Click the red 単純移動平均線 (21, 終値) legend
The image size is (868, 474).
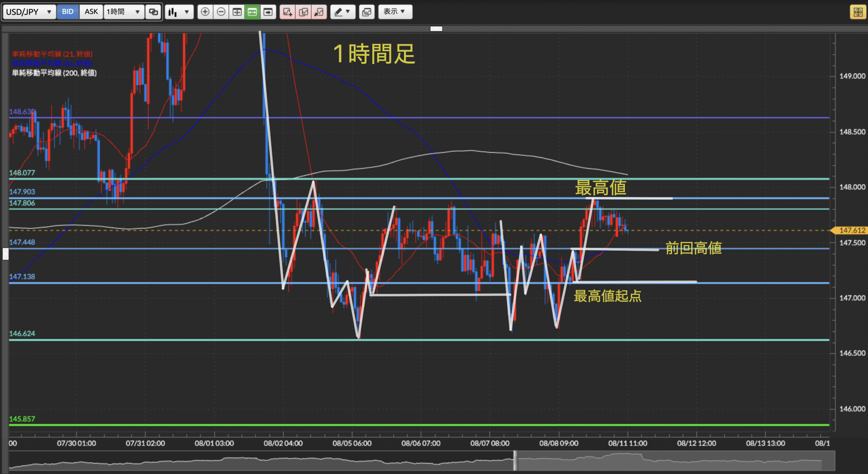point(52,54)
